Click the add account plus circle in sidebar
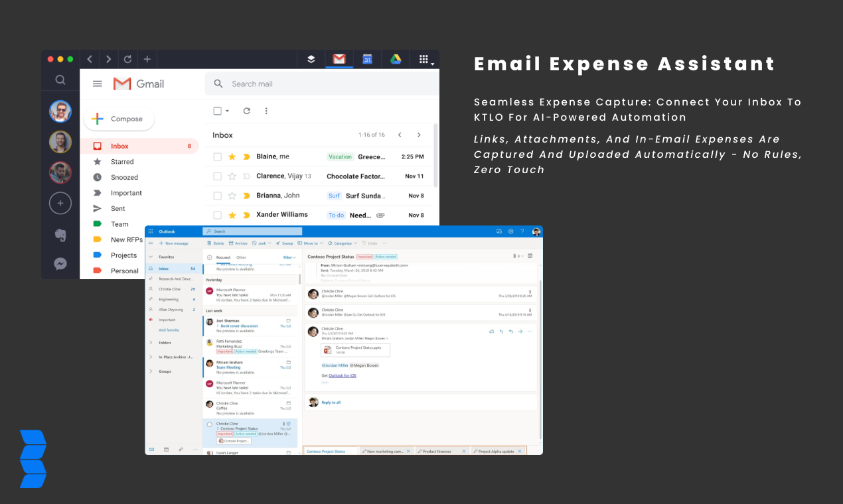Screen dimensions: 843x504 [60, 203]
